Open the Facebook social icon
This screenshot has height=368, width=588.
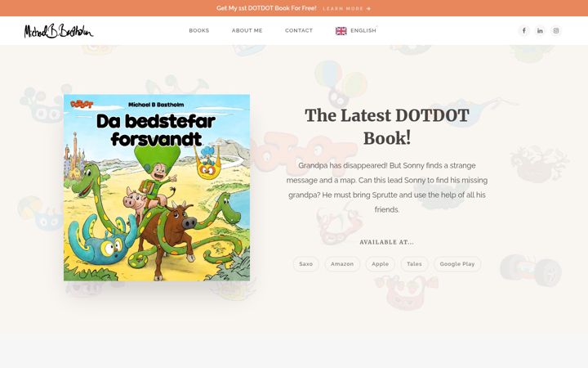[523, 31]
